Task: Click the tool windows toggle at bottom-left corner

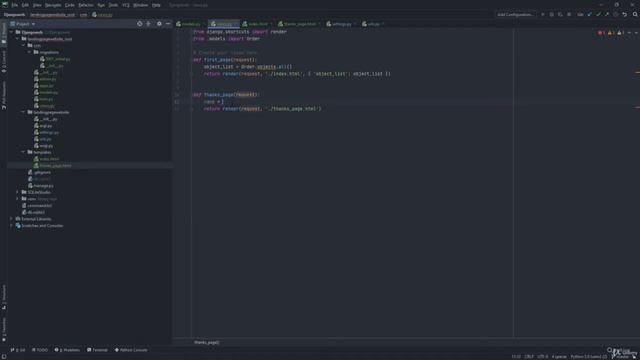Action: (x=4, y=357)
